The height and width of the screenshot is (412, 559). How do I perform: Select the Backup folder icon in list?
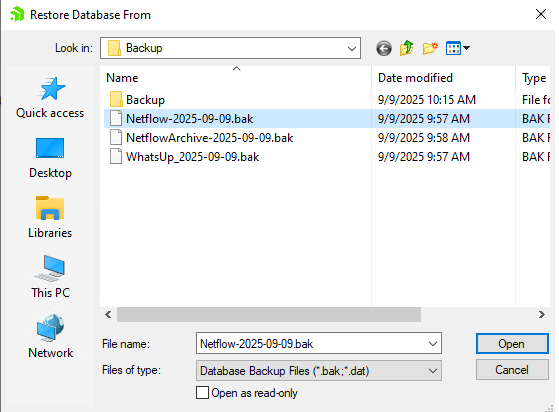(116, 99)
